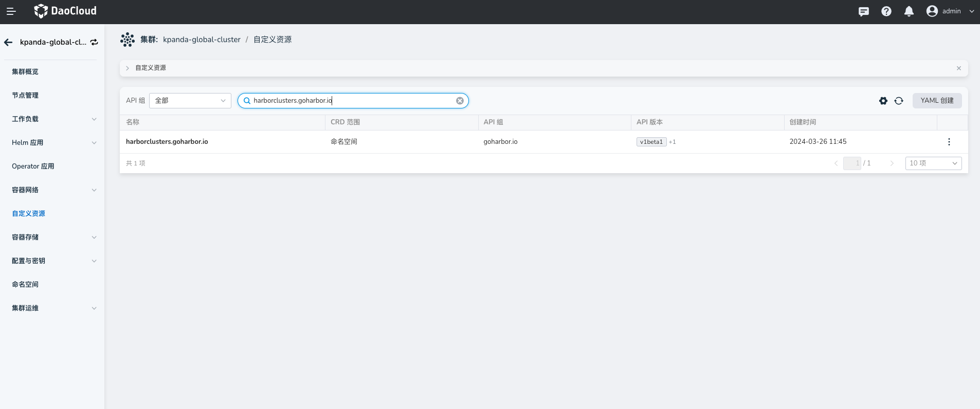Click the YAML 创建 button
Image resolution: width=980 pixels, height=409 pixels.
point(936,101)
